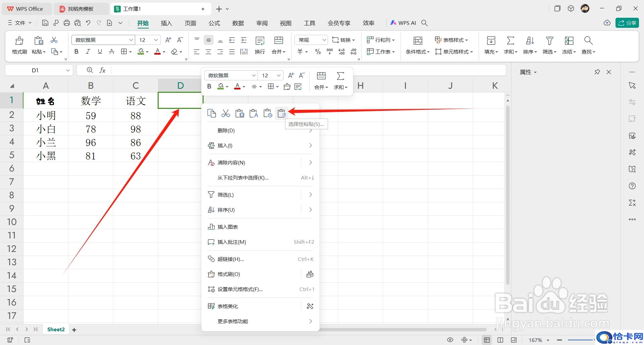Click the Share (分享) button
Image resolution: width=644 pixels, height=345 pixels.
click(627, 23)
